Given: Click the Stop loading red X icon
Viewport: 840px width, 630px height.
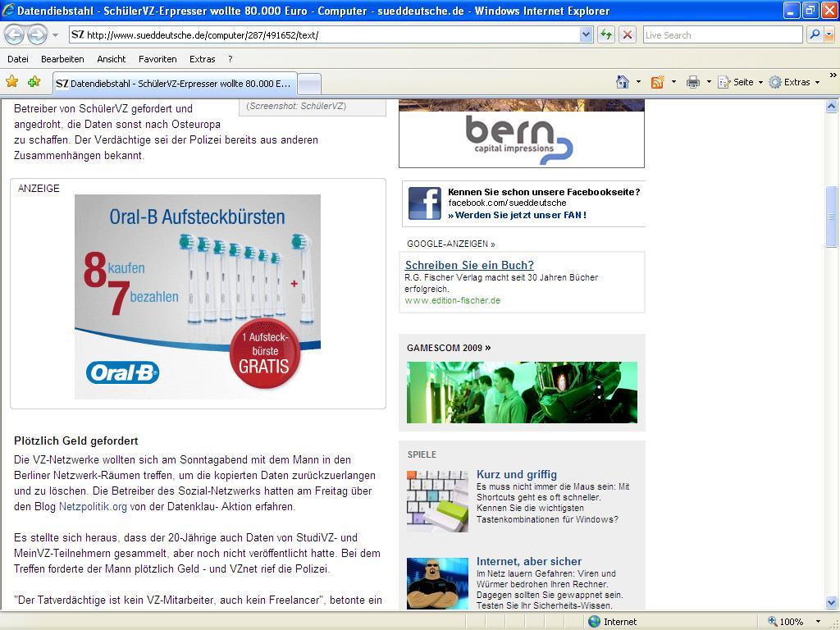Looking at the screenshot, I should (628, 34).
